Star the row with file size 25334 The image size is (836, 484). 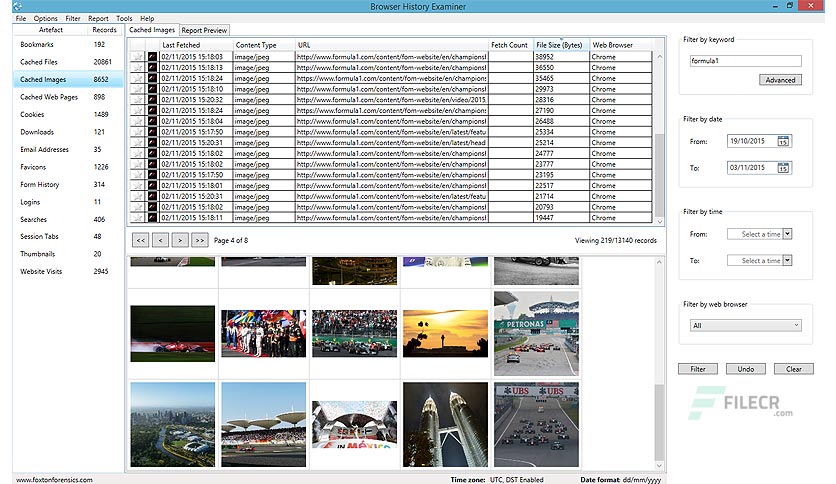(138, 132)
